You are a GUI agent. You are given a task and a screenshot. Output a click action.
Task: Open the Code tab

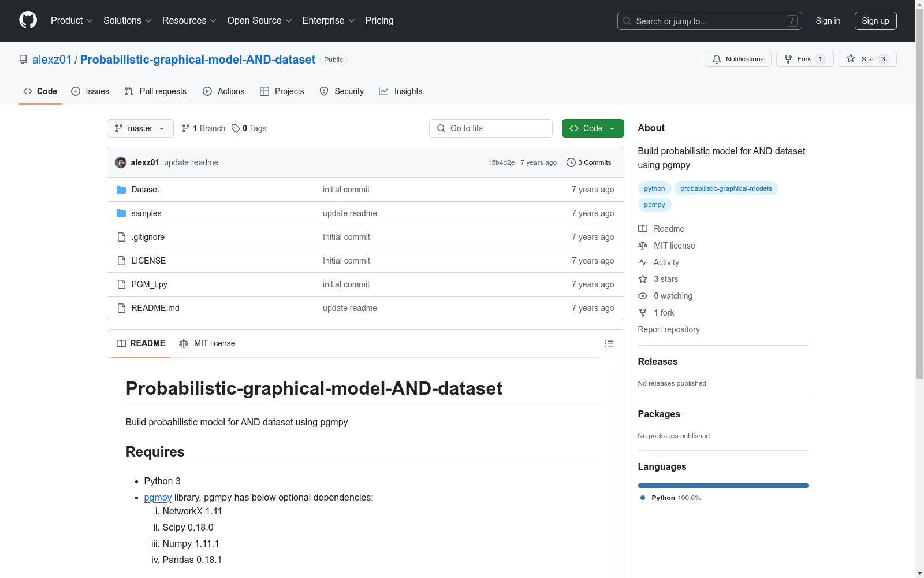40,91
